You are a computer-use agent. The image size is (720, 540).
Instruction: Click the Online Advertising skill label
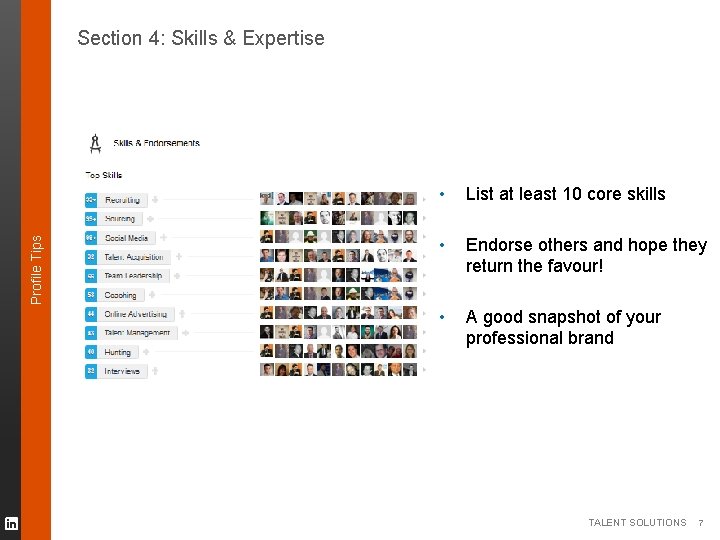[x=136, y=314]
